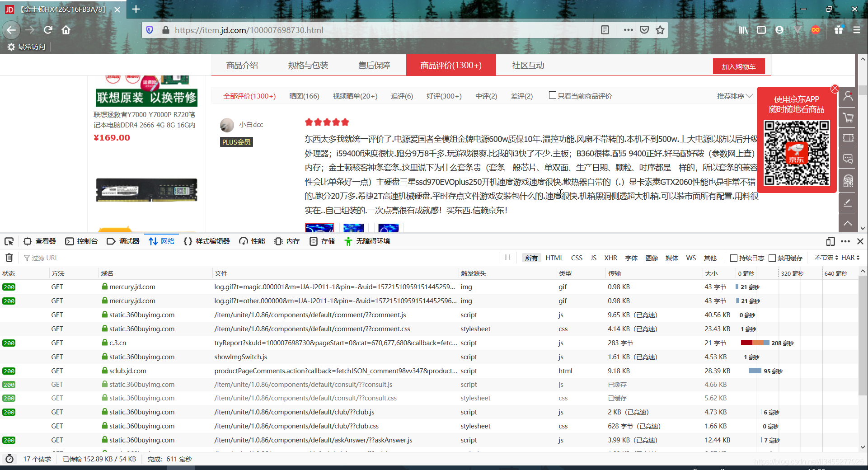Select the showImgSwitch.js request row

coord(429,357)
